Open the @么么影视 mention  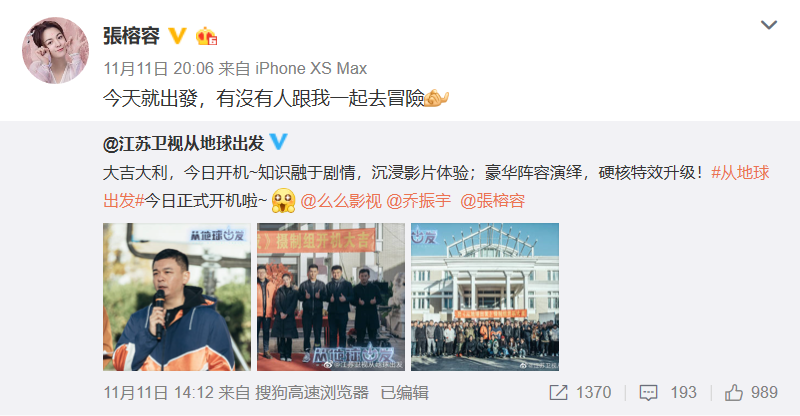341,201
